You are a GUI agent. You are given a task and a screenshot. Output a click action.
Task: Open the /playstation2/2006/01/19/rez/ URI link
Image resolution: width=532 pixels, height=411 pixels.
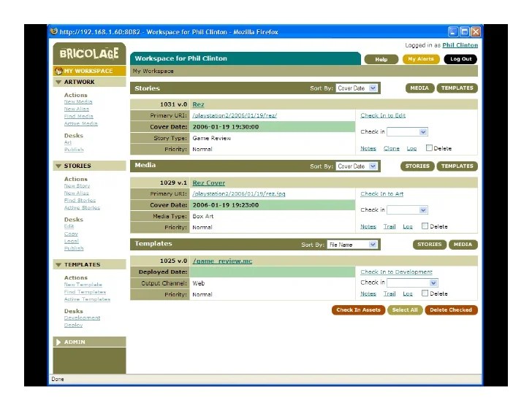(x=235, y=115)
